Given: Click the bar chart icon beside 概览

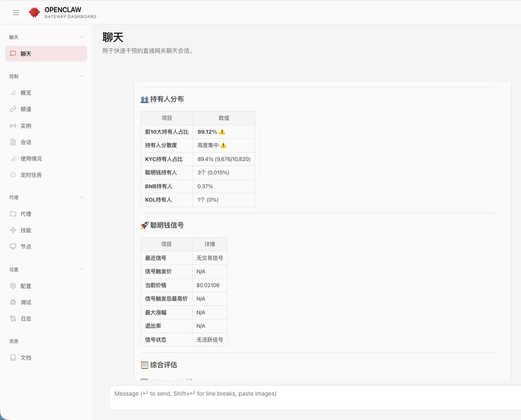Looking at the screenshot, I should 13,93.
